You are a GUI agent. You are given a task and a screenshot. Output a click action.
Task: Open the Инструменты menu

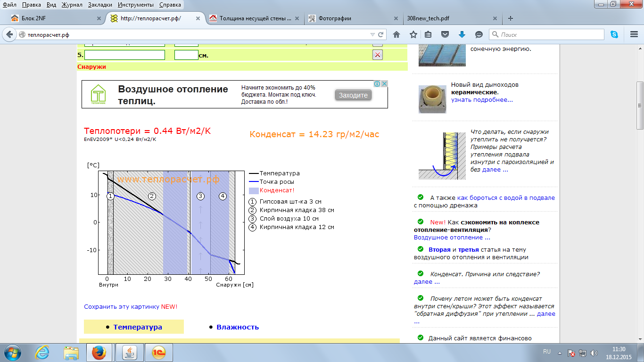tap(136, 5)
